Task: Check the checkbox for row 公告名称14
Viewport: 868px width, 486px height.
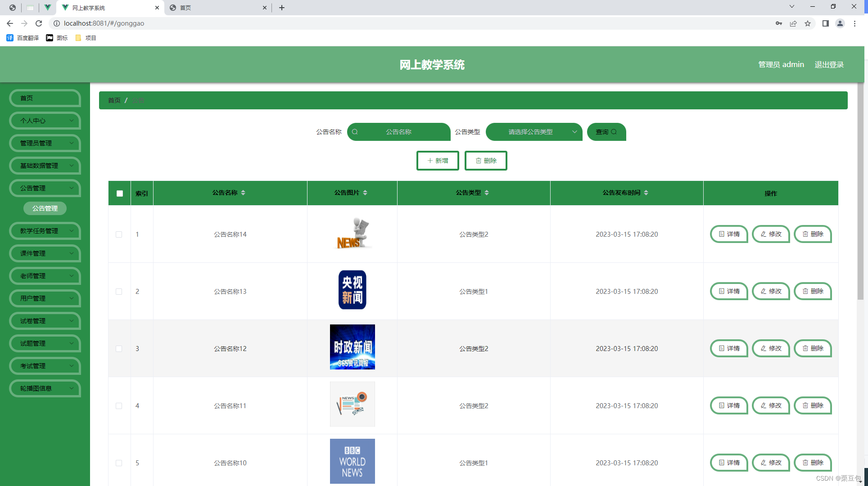Action: pyautogui.click(x=119, y=234)
